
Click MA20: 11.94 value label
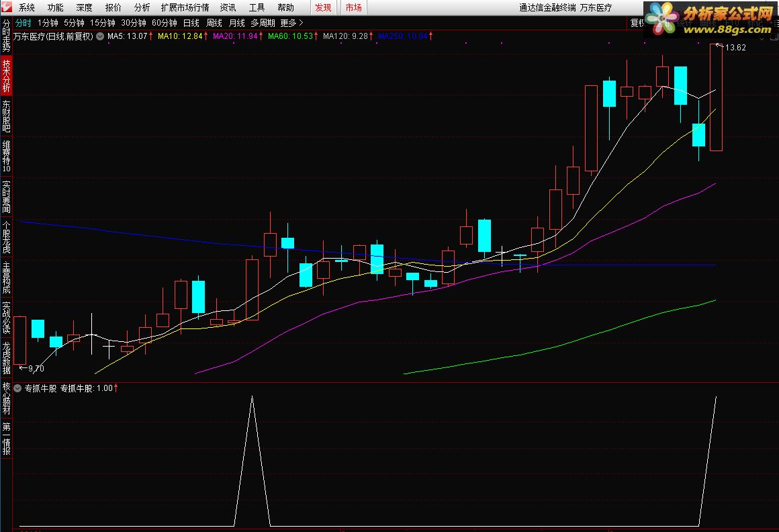[235, 36]
